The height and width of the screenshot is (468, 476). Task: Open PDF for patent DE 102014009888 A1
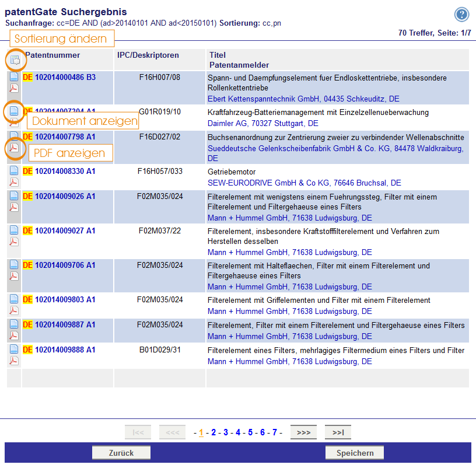14,361
